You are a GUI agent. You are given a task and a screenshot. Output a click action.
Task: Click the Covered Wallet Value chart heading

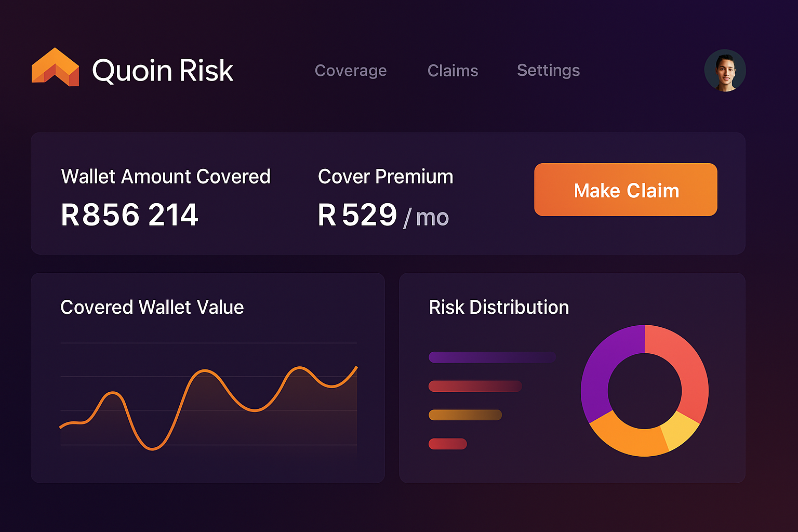coord(152,307)
